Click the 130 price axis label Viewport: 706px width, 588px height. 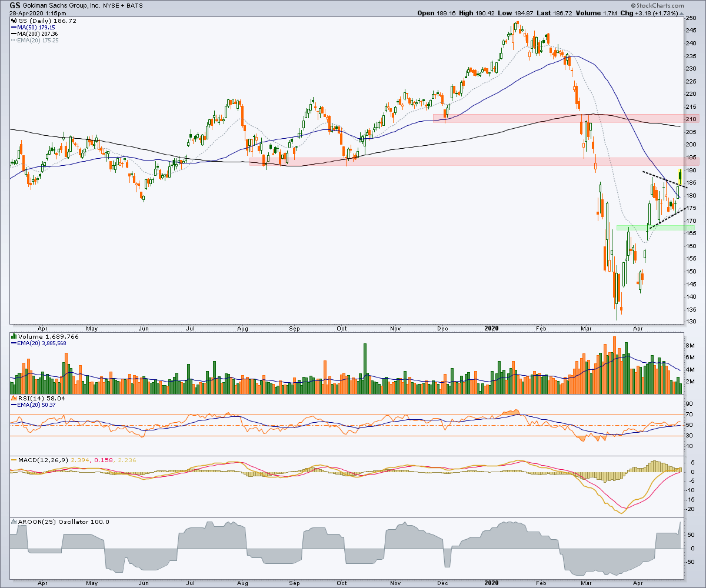[692, 322]
